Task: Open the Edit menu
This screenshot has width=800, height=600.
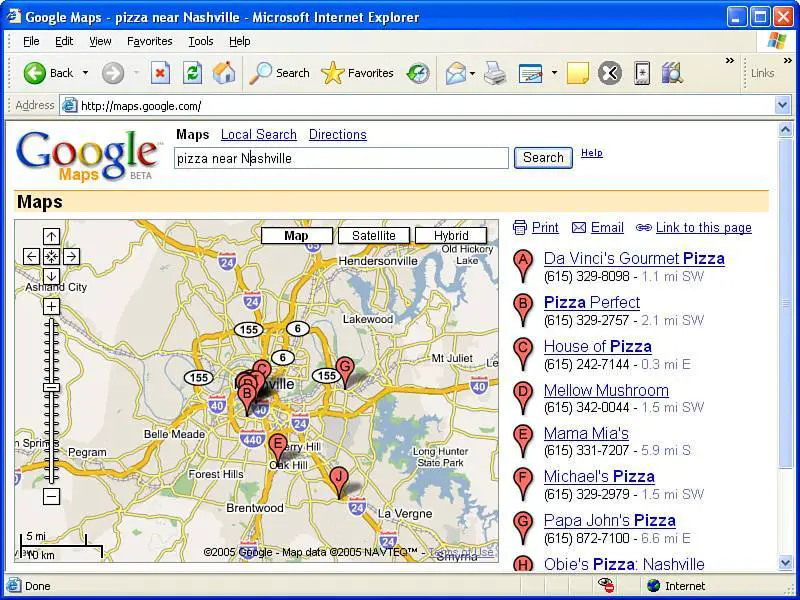Action: tap(64, 41)
